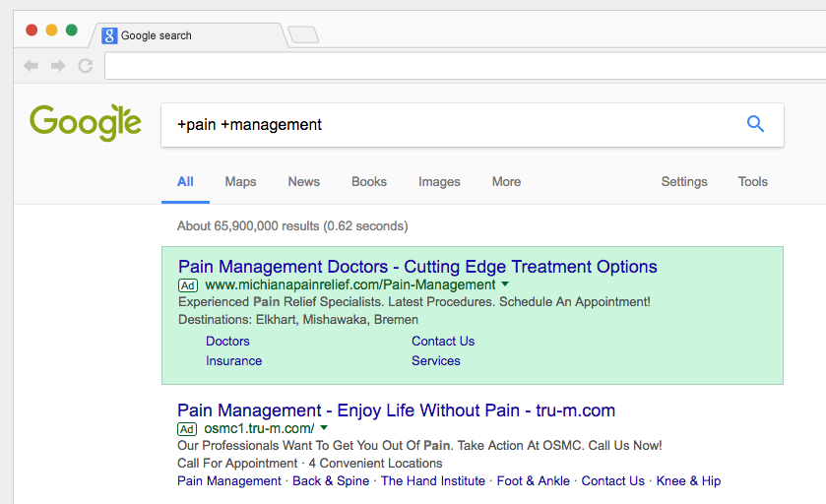Open the More search options menu
The width and height of the screenshot is (826, 504).
pos(507,182)
